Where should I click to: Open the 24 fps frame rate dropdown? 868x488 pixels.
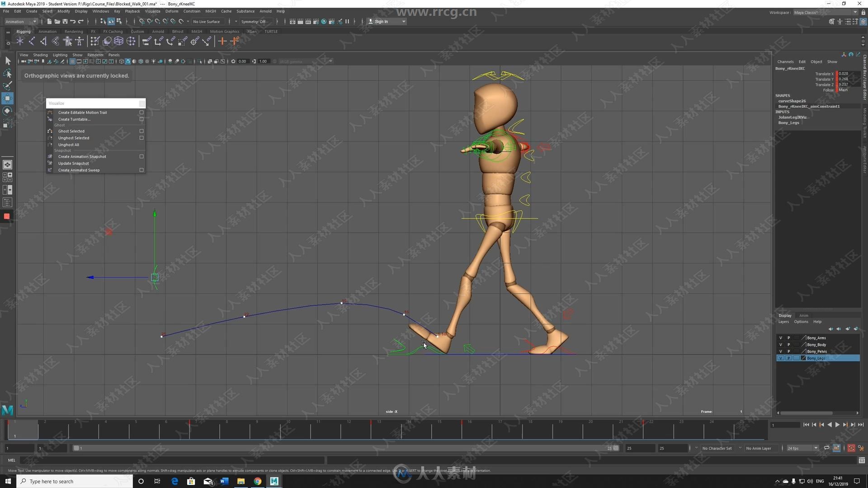[x=802, y=448]
